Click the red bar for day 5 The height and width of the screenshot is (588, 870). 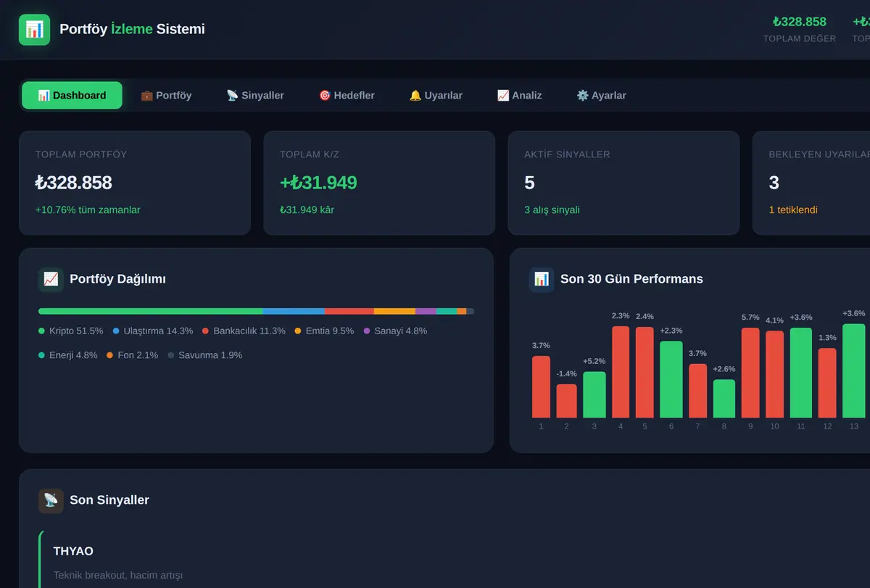coord(645,372)
